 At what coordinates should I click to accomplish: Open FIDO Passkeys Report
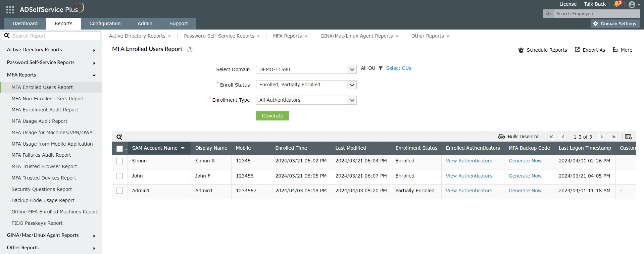[37, 223]
